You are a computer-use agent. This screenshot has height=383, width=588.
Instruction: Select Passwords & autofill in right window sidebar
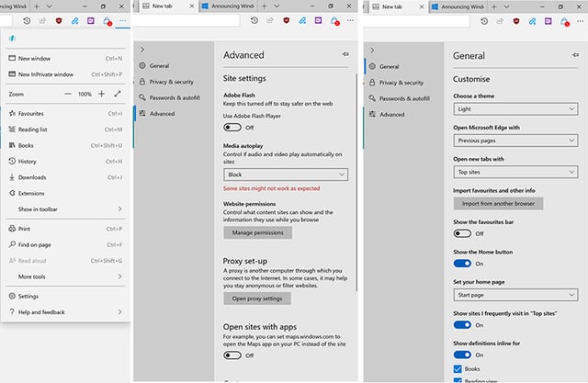(x=403, y=98)
